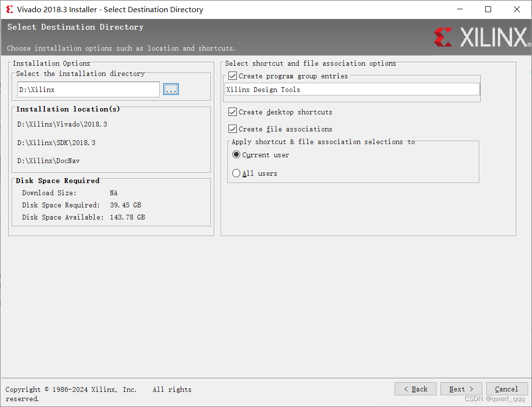Toggle Create program group entries checkbox
The width and height of the screenshot is (532, 407).
point(232,76)
